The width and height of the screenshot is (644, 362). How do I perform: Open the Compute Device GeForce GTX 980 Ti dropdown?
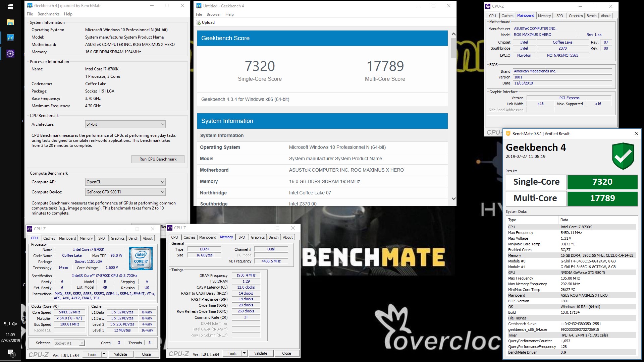[x=125, y=192]
